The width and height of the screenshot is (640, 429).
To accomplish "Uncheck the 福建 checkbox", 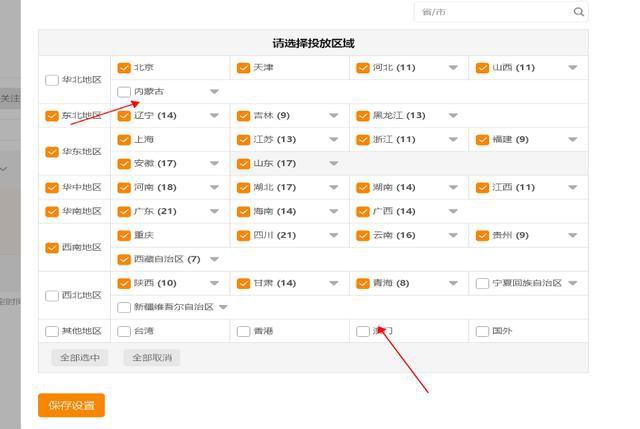I will [482, 140].
